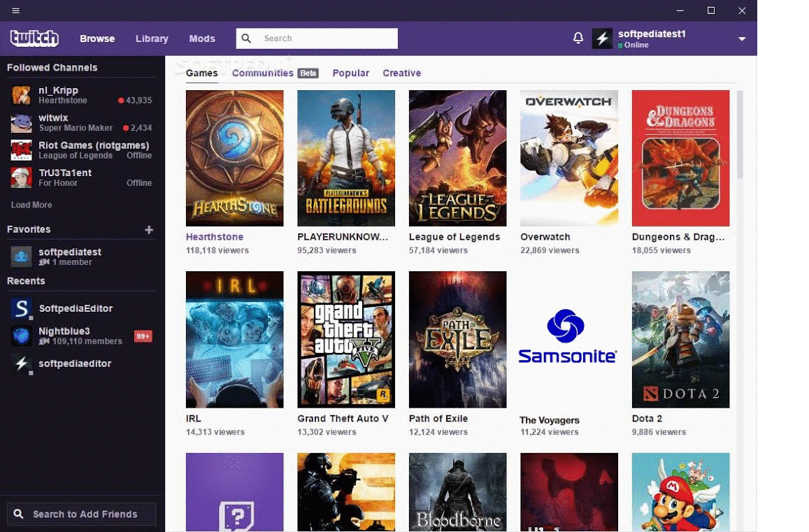Screen dimensions: 809x532
Task: Click The Voyagers title
Action: click(550, 420)
